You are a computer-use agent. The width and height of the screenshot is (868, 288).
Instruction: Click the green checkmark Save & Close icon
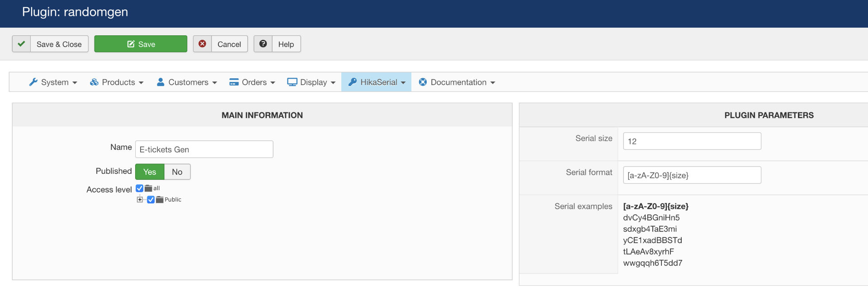pyautogui.click(x=21, y=44)
